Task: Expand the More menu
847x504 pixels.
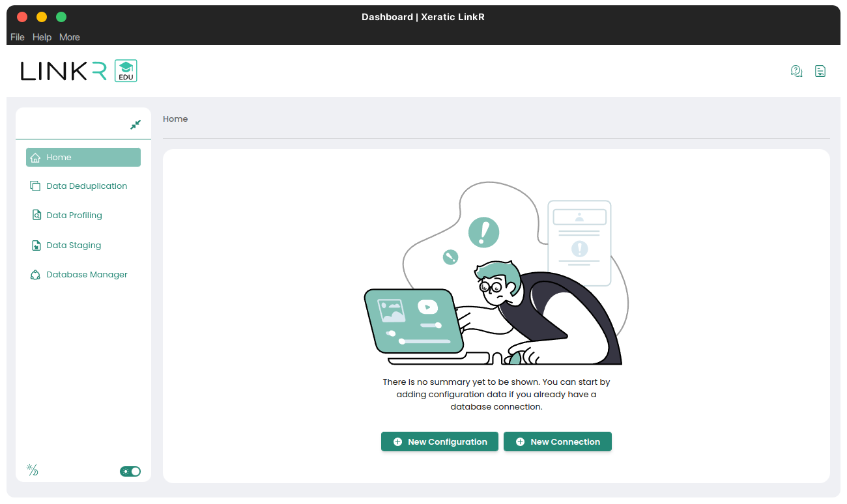Action: [x=70, y=37]
